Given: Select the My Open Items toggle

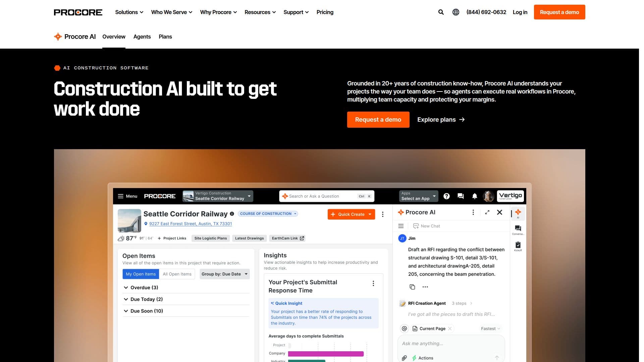Looking at the screenshot, I should pyautogui.click(x=141, y=274).
